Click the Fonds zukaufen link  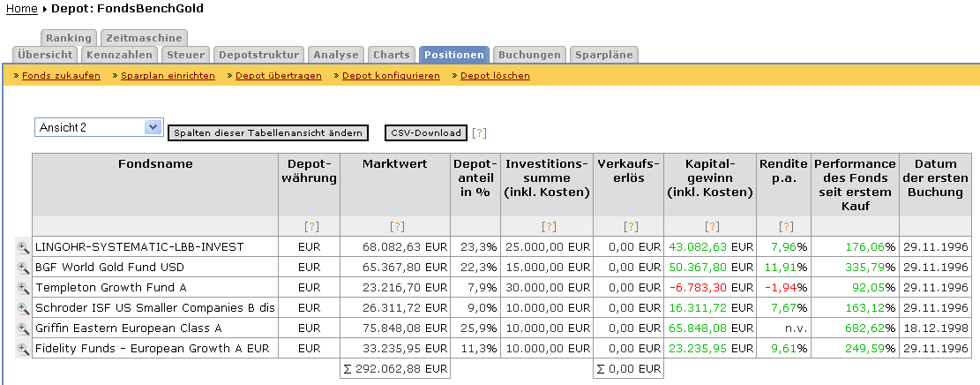[x=61, y=76]
